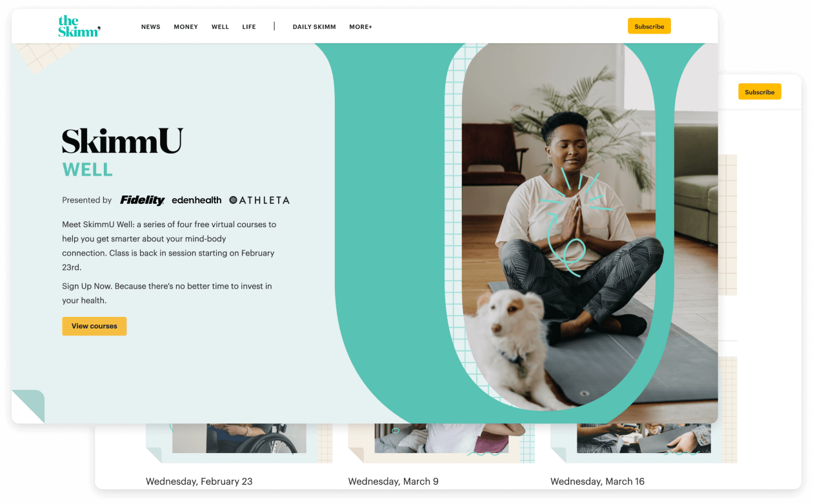Click the front Subscribe button

[x=649, y=26]
